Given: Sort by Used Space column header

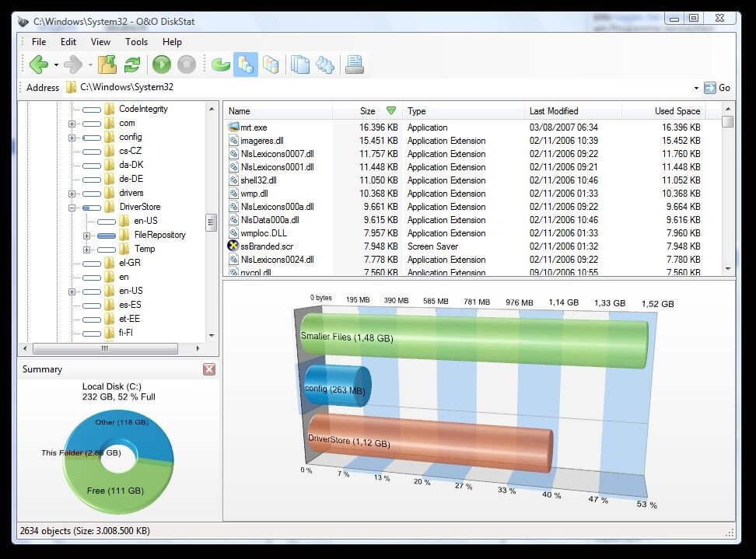Looking at the screenshot, I should (663, 111).
